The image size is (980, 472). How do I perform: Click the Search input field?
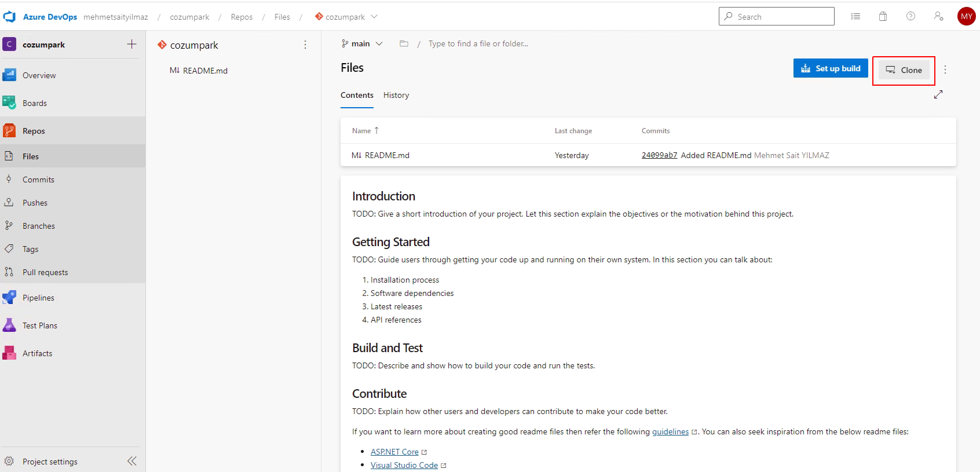click(x=777, y=16)
